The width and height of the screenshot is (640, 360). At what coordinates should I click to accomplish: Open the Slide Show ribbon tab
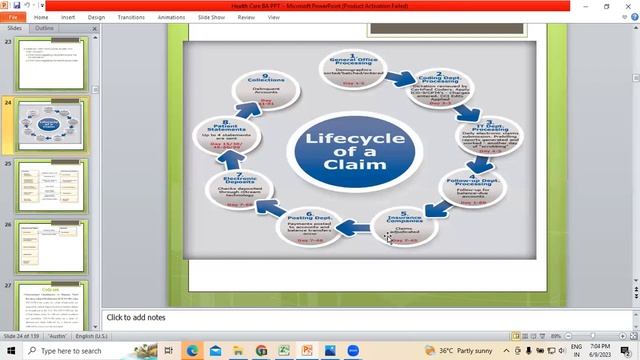(211, 18)
